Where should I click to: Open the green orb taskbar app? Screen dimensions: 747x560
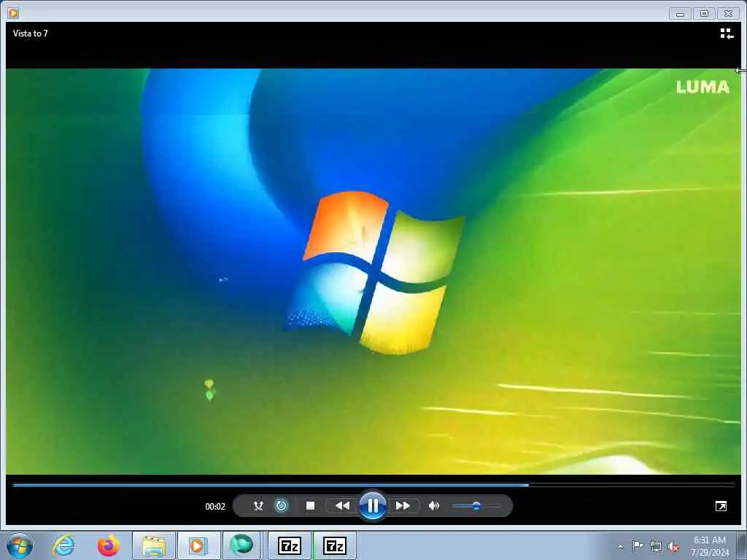[x=241, y=545]
